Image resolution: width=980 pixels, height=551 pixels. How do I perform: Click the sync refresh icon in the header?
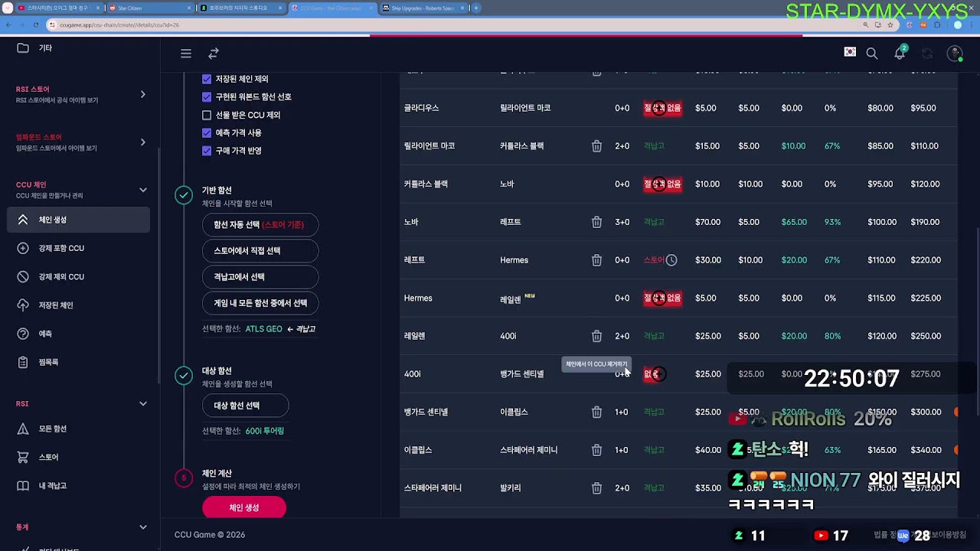click(x=927, y=54)
